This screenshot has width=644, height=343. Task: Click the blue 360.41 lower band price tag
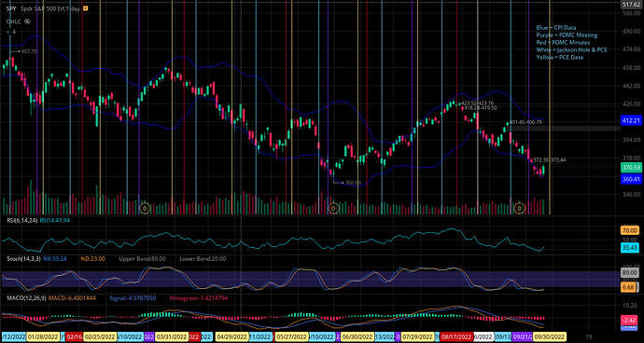(x=632, y=179)
